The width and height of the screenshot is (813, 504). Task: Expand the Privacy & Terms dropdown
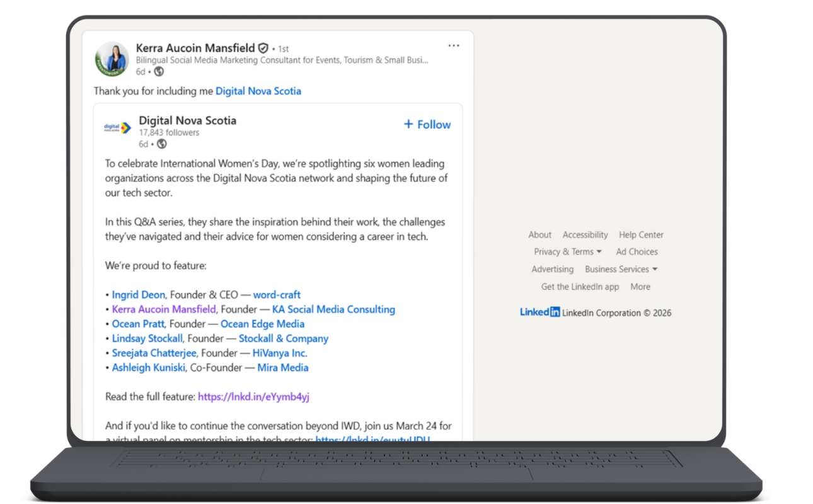(x=568, y=252)
